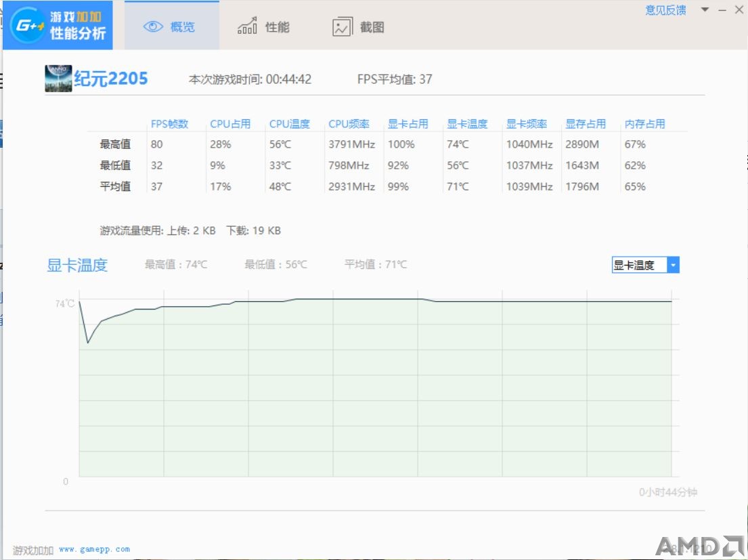
Task: Click the 纪元2205 game thumbnail
Action: [x=58, y=79]
